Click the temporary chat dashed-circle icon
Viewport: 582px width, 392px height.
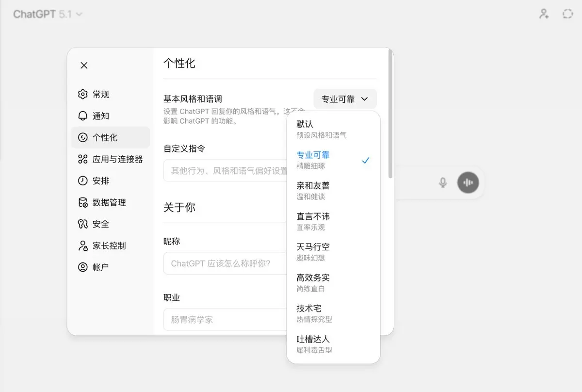567,14
